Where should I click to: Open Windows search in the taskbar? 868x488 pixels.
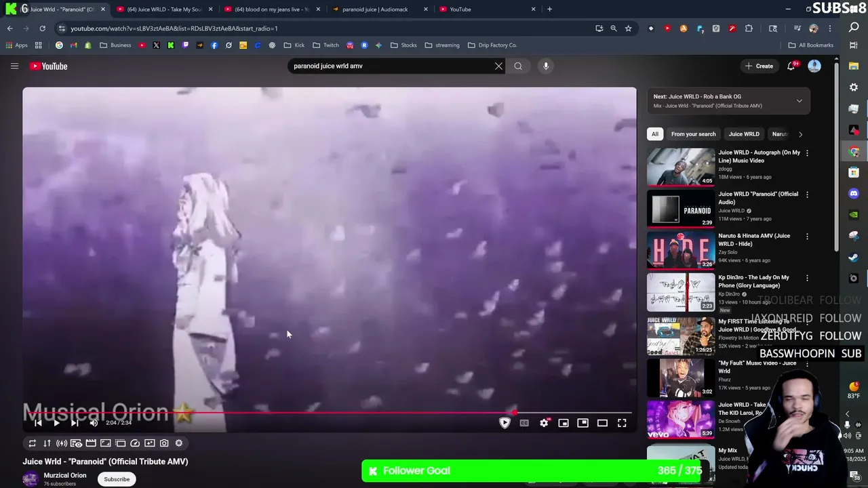854,27
